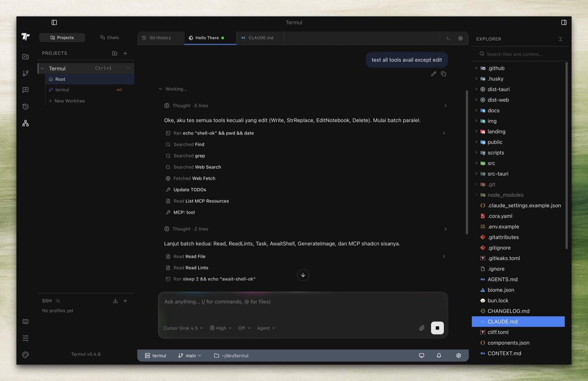Screen dimensions: 588x381
Task: Open the new chat sidebar icon
Action: point(25,90)
